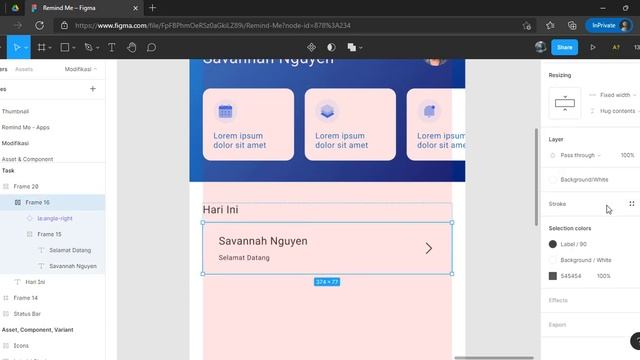The height and width of the screenshot is (360, 640).
Task: Click the Mask contrast icon
Action: click(331, 47)
